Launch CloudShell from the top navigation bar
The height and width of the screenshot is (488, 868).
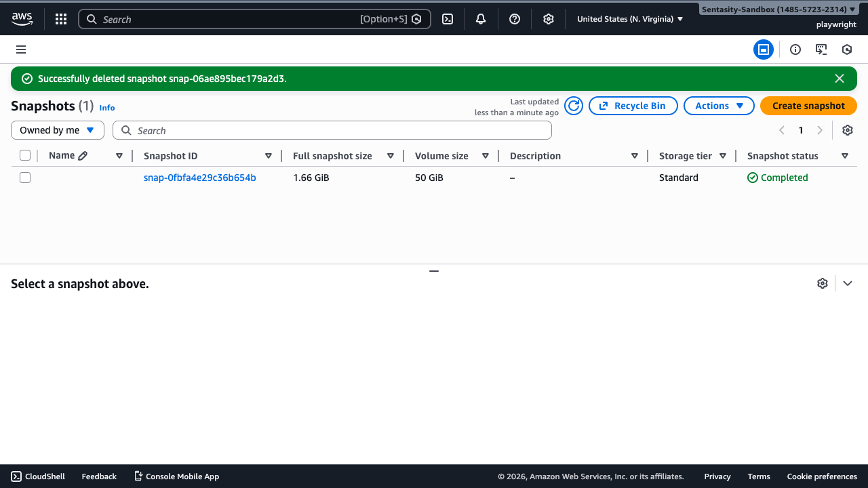click(x=448, y=19)
